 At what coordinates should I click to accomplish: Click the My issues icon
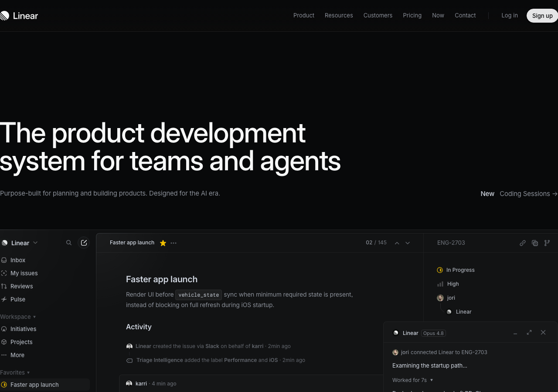(4, 273)
